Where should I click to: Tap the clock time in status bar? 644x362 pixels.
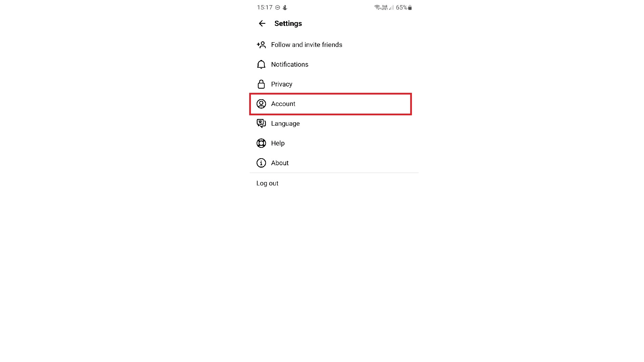265,7
